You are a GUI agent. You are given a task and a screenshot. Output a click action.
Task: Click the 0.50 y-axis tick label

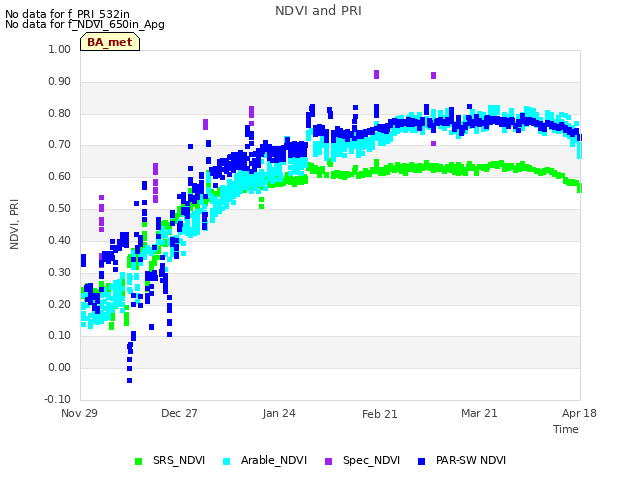60,208
